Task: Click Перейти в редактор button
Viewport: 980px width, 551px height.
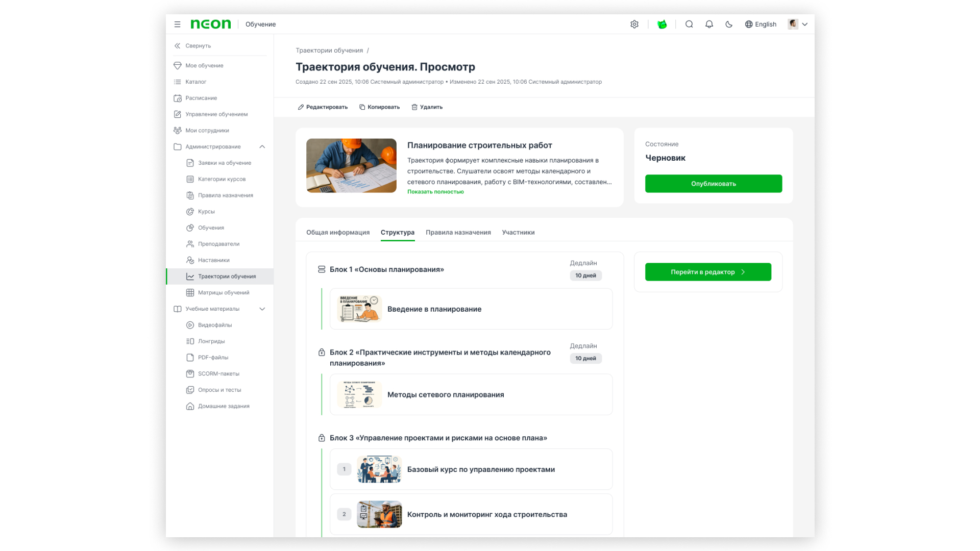Action: pos(707,272)
